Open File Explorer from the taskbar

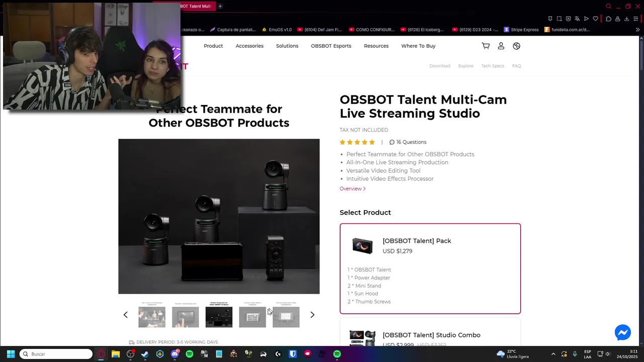point(116,354)
